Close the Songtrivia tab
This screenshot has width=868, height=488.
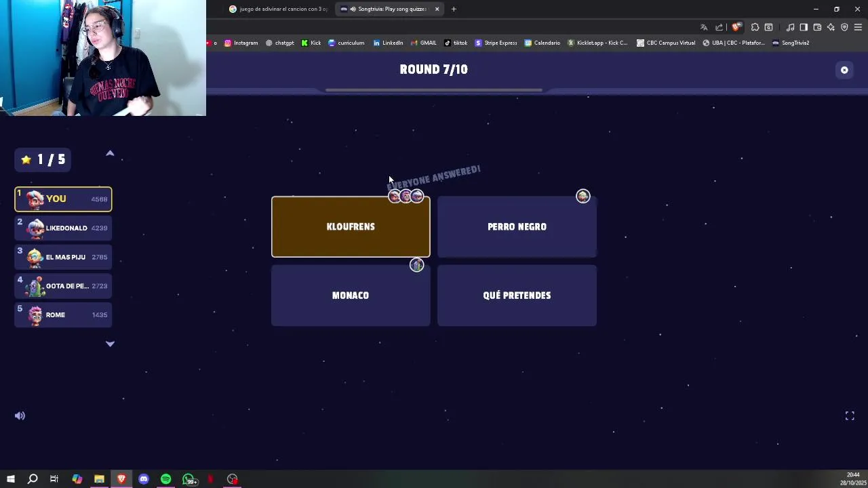click(x=437, y=9)
